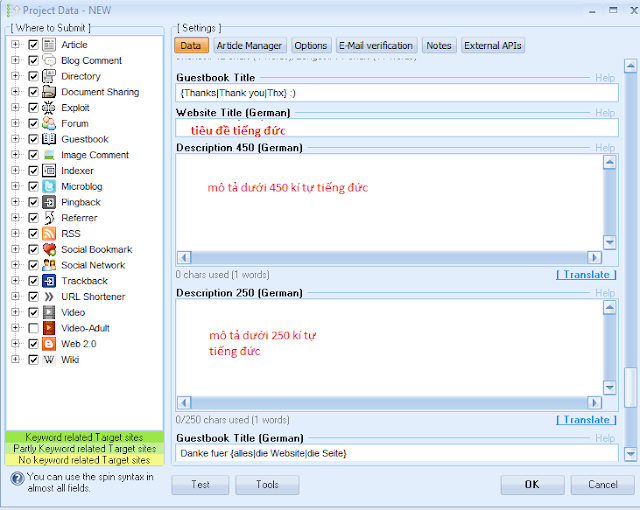
Task: Click Description 450 horizontal scrollbar track
Action: [389, 257]
